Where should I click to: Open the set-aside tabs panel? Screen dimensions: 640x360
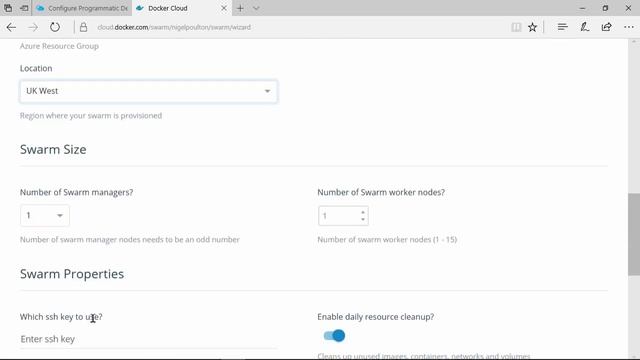(8, 8)
